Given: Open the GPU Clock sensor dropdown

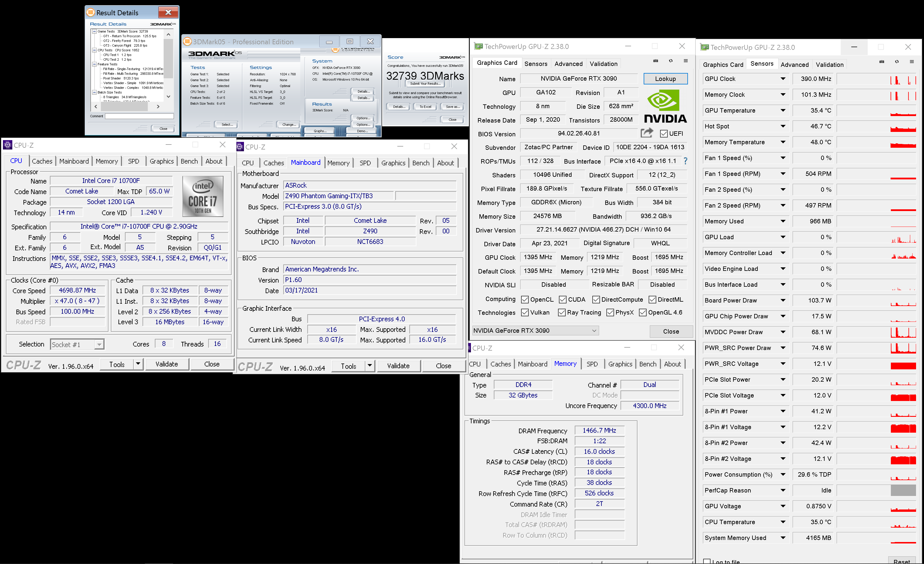Looking at the screenshot, I should click(783, 79).
